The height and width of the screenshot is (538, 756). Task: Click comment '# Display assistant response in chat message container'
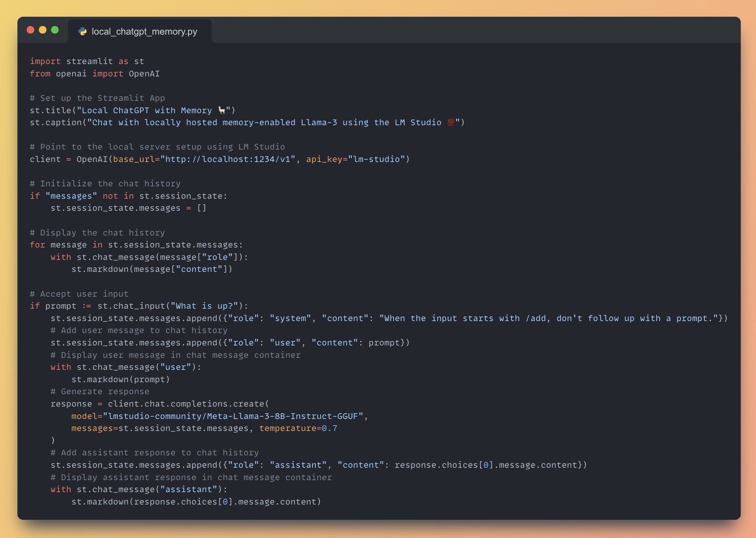point(191,477)
